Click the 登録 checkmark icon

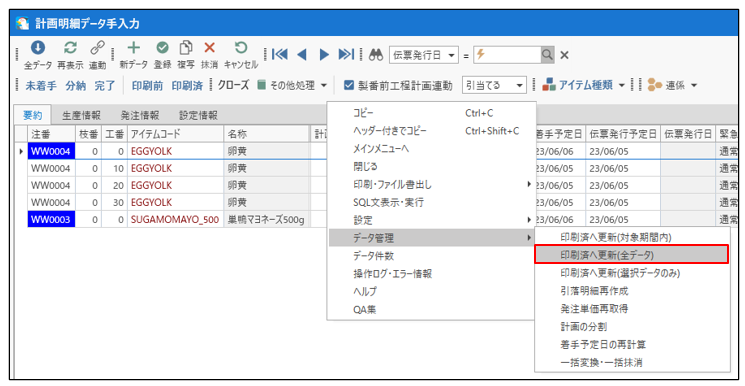coord(162,48)
